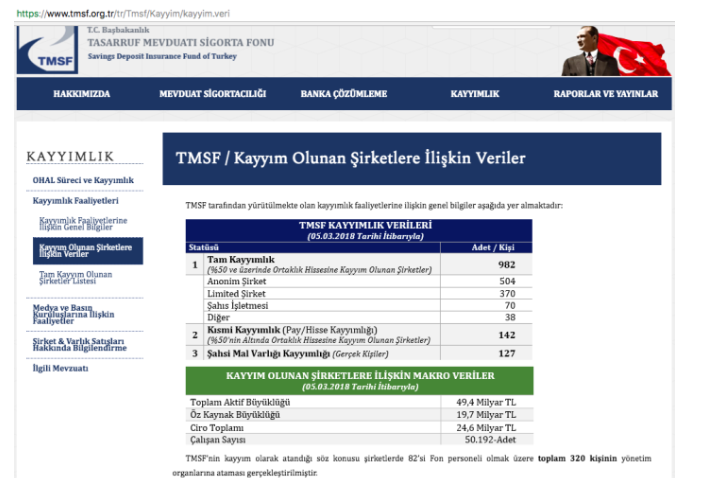This screenshot has height=478, width=706.
Task: Go to RAPORLAR VE YAYINLAR menu
Action: [x=605, y=94]
